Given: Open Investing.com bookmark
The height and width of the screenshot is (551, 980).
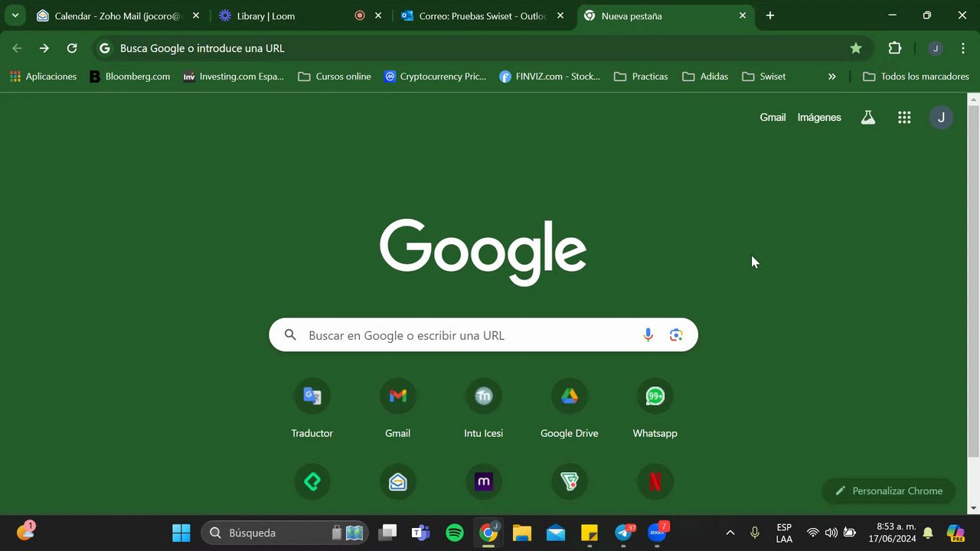Looking at the screenshot, I should tap(234, 77).
